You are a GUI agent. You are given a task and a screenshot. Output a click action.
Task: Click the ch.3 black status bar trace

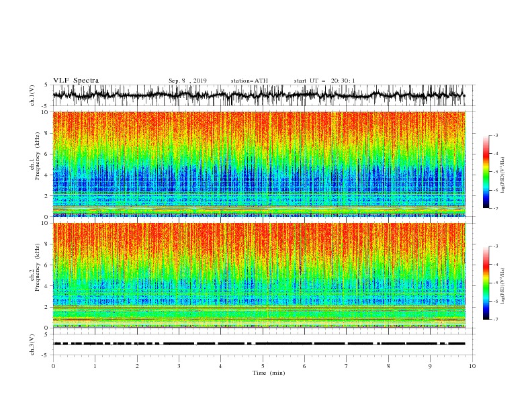pos(259,344)
